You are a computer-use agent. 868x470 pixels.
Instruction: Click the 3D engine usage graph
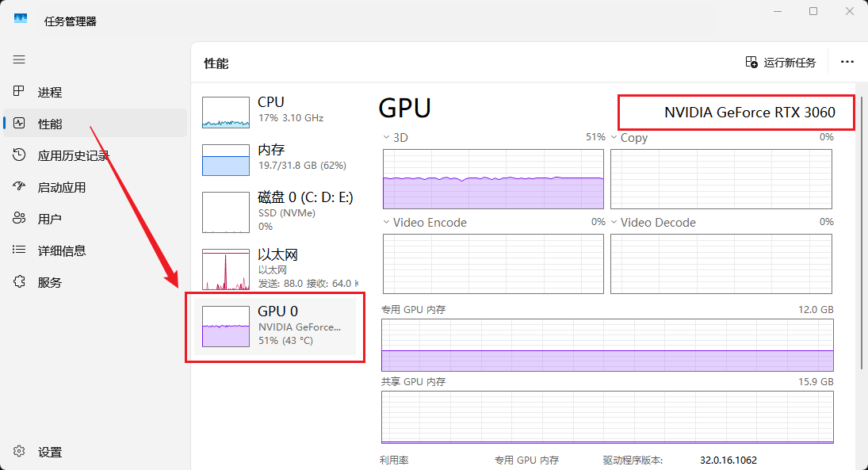(493, 179)
